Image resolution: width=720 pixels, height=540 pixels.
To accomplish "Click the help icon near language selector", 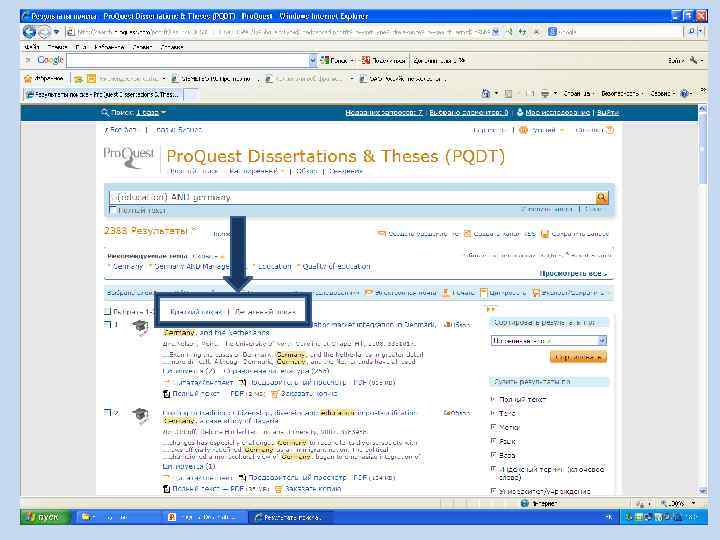I will click(610, 130).
